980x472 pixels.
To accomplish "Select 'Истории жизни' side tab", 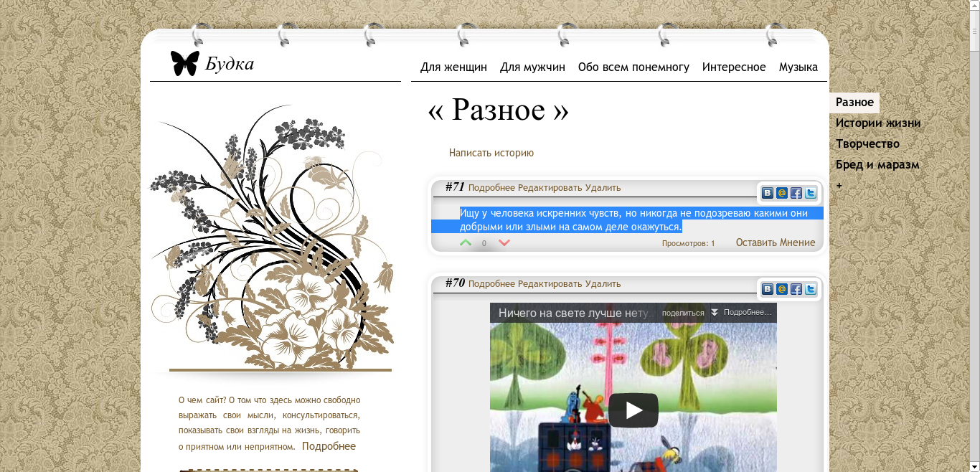I will point(878,123).
